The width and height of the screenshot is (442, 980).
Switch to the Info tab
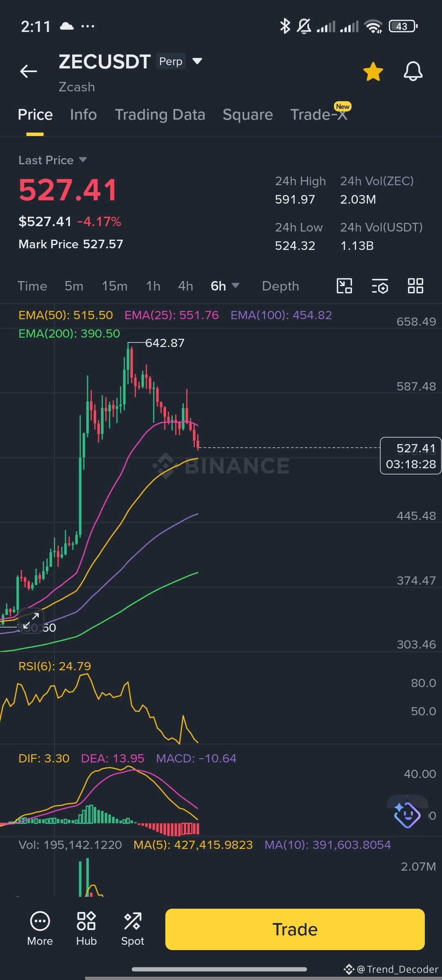click(83, 115)
